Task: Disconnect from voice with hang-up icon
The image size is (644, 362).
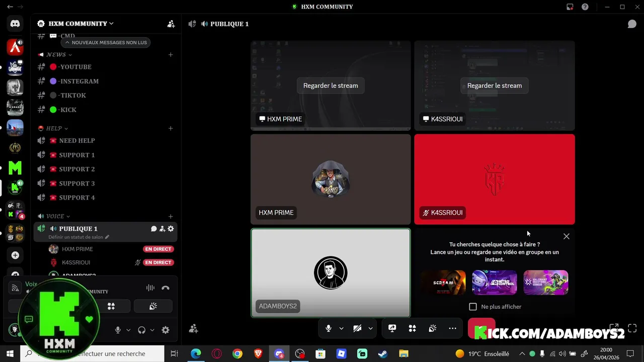Action: tap(166, 288)
